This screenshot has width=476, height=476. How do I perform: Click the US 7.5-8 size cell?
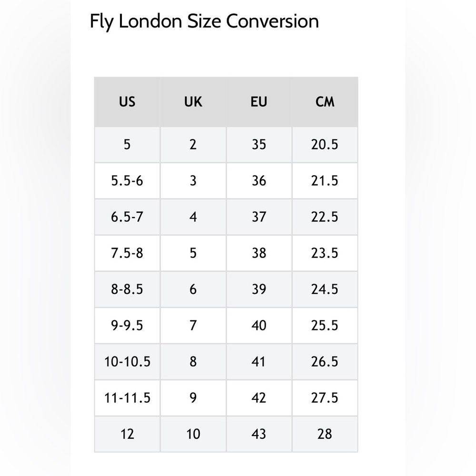click(127, 253)
